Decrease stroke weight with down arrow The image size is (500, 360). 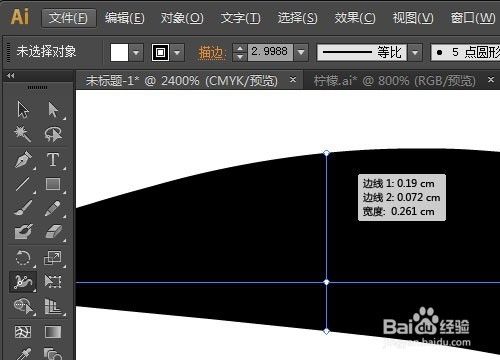coord(240,57)
